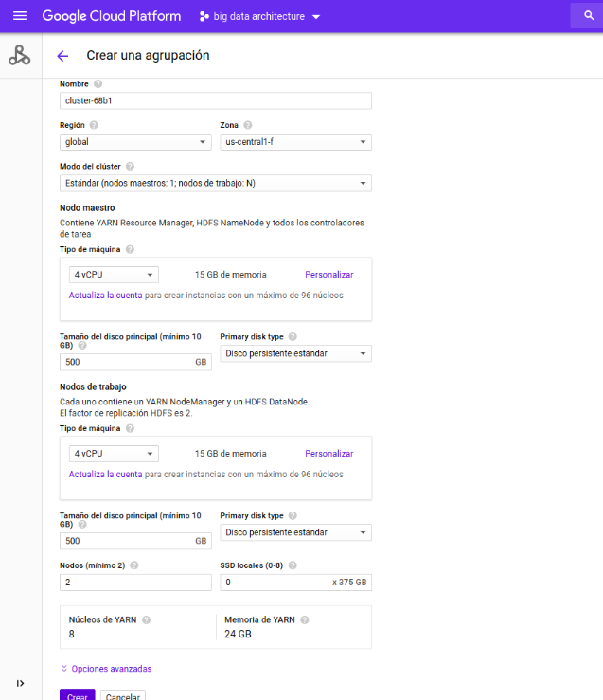
Task: Click the help icon next to Zona
Action: (247, 125)
